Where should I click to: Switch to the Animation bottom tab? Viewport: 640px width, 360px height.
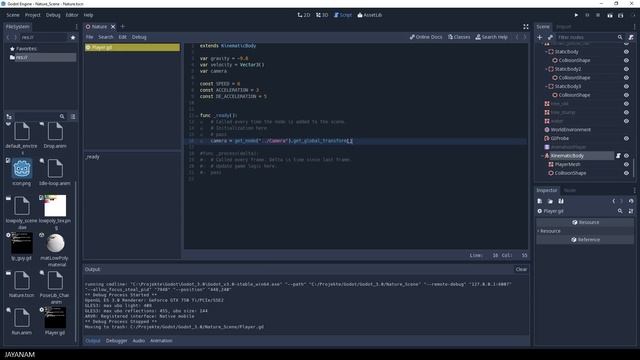coord(161,341)
